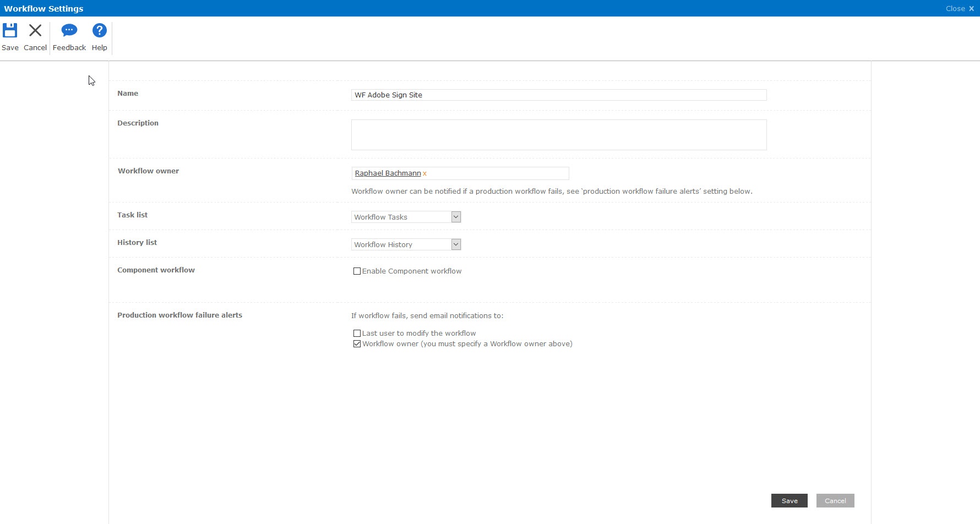Remove Raphael Bachmann with the orange x
This screenshot has height=524, width=980.
tap(424, 174)
